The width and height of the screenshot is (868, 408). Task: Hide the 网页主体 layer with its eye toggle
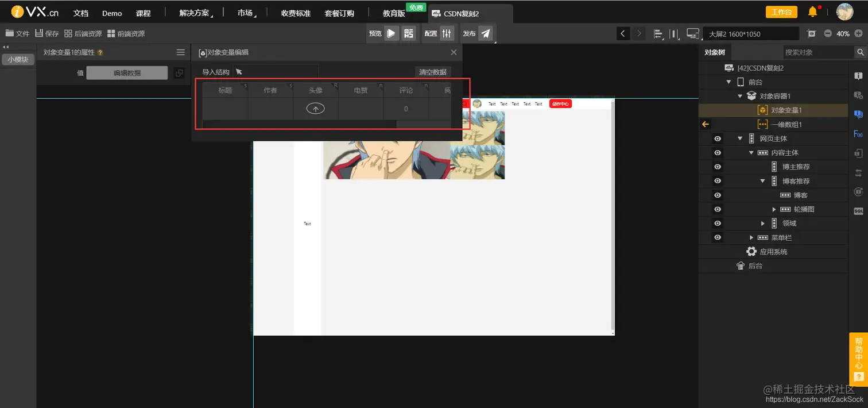click(717, 138)
